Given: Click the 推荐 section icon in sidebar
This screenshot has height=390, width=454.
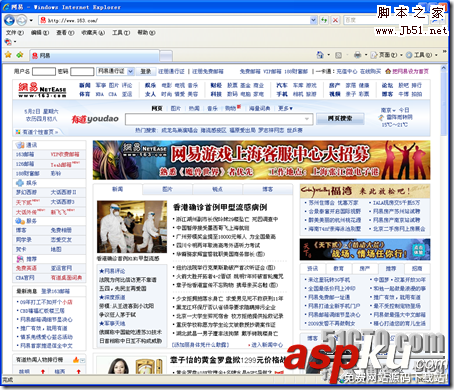Looking at the screenshot, I should point(20,259).
